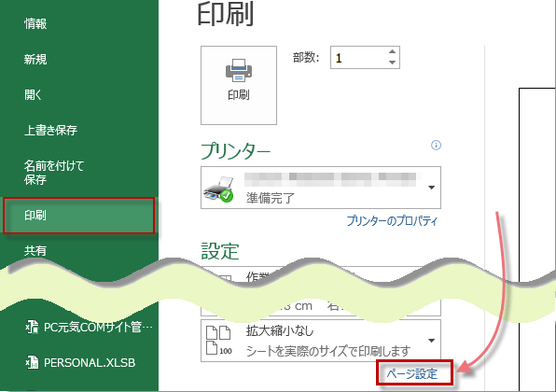Decrease copies with the down spinner arrow
This screenshot has height=392, width=556.
point(392,63)
